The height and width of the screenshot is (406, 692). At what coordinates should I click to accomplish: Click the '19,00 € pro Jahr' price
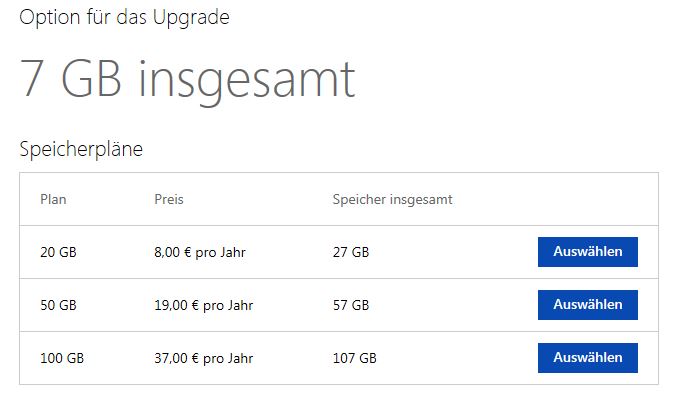[x=203, y=305]
